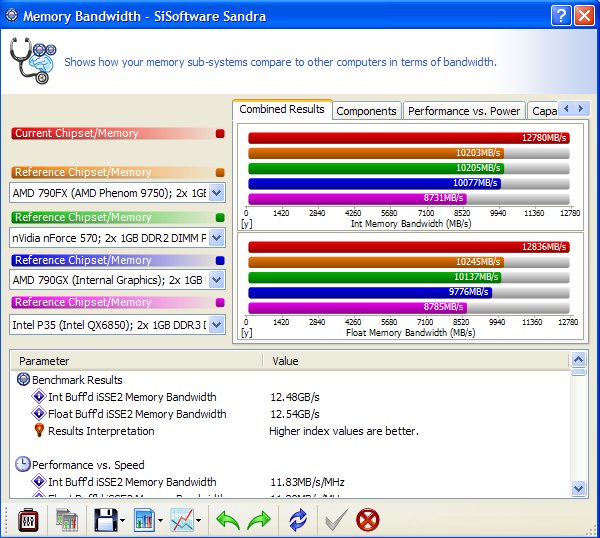Click the red 12780MB/s Int bandwidth bar
600x538 pixels.
(409, 138)
